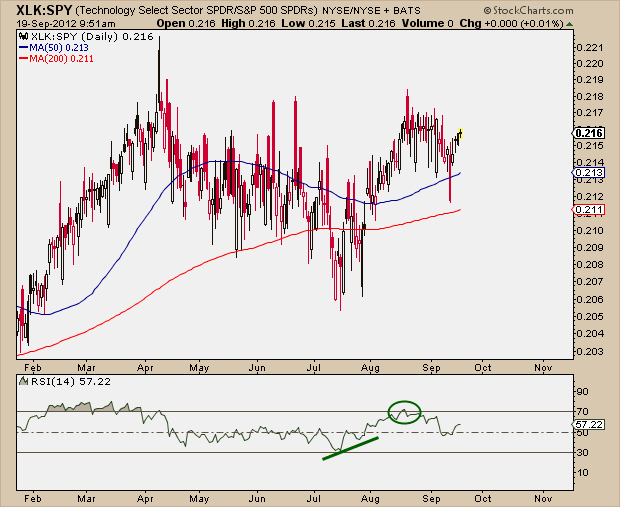Click the Sep label on price chart
Screen dimensions: 620x507
click(x=431, y=368)
